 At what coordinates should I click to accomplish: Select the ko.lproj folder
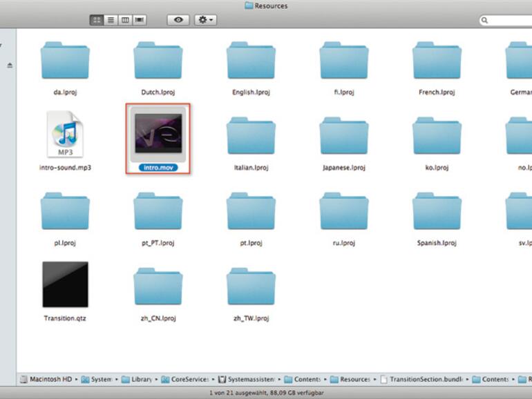click(x=437, y=135)
